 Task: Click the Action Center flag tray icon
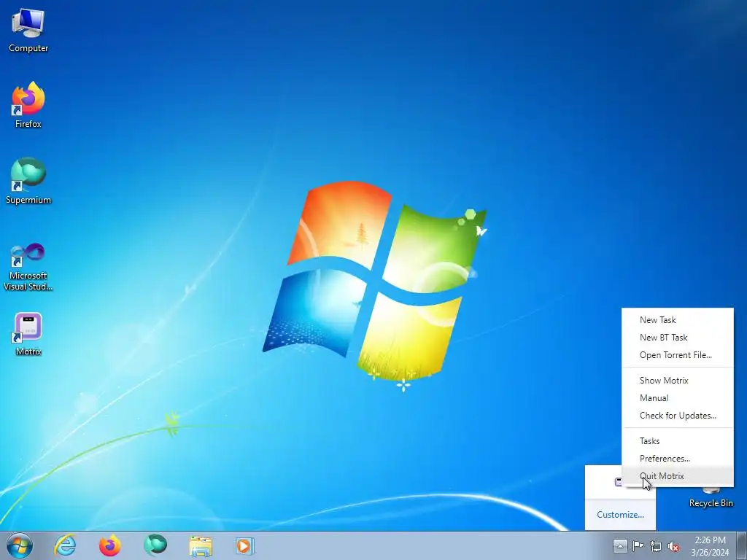(638, 545)
